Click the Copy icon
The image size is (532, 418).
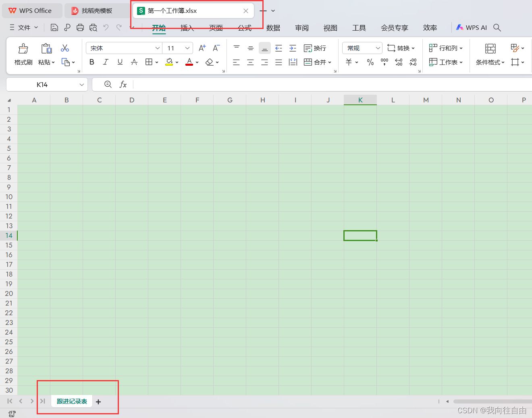point(66,62)
